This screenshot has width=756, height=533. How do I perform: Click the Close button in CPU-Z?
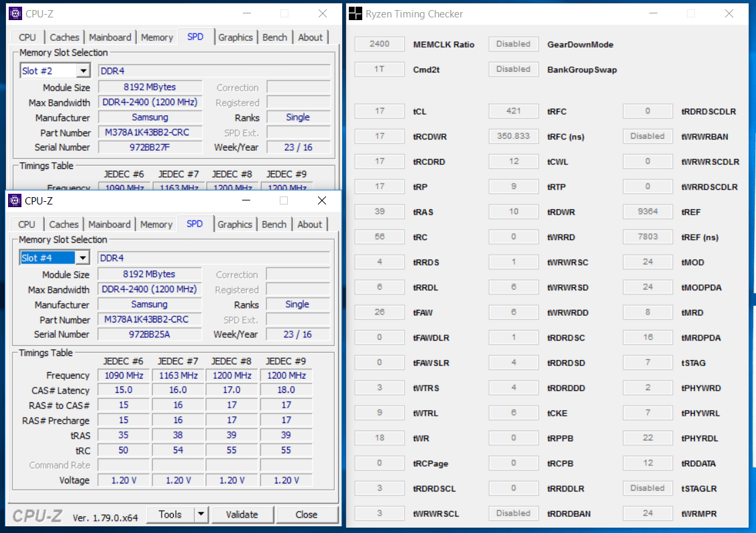(306, 514)
